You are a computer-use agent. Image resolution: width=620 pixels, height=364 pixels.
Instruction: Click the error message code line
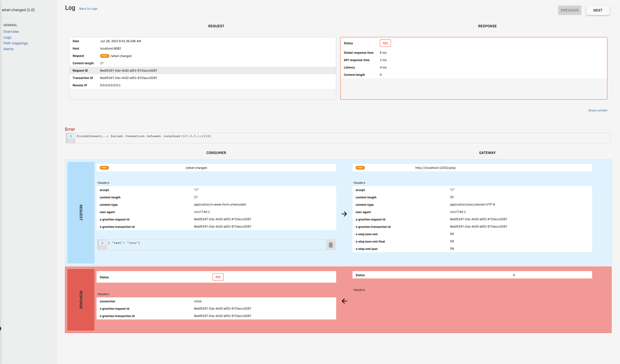click(x=143, y=136)
